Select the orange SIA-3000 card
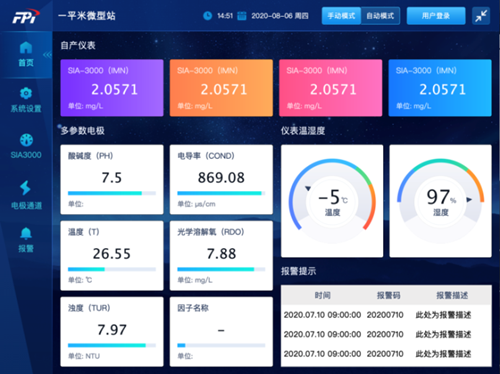Screen dimensions: 500x374 point(221,88)
